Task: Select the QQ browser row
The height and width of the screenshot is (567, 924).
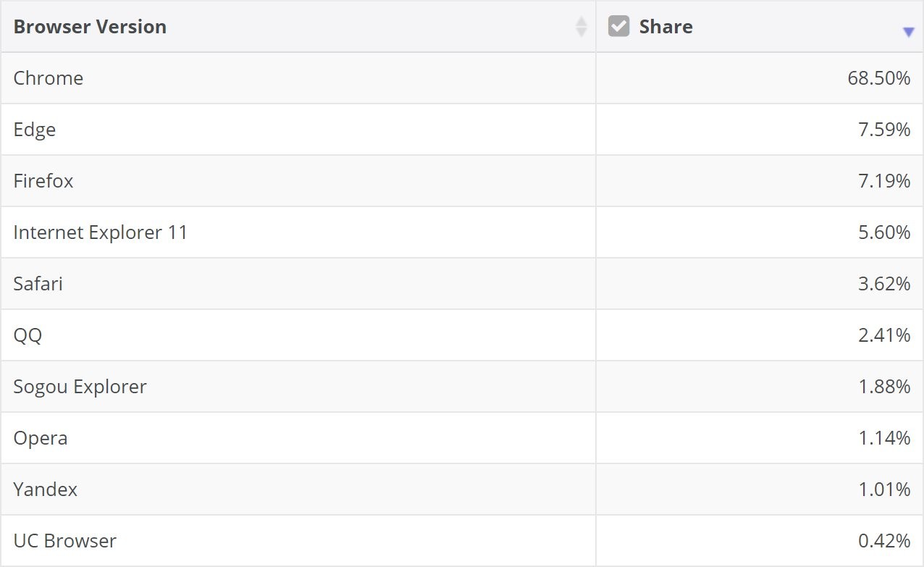Action: tap(28, 335)
